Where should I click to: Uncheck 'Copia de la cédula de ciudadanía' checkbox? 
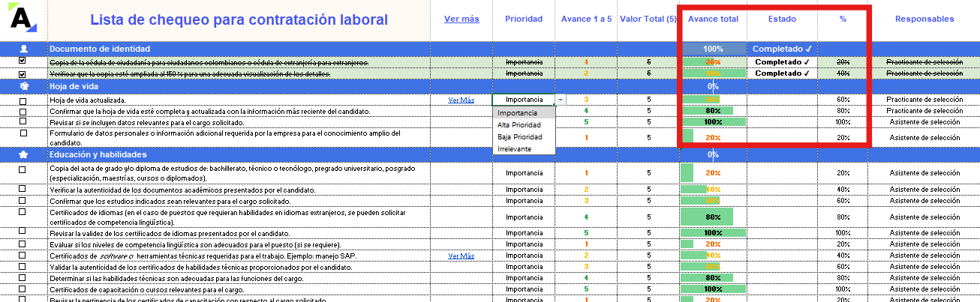tap(23, 61)
